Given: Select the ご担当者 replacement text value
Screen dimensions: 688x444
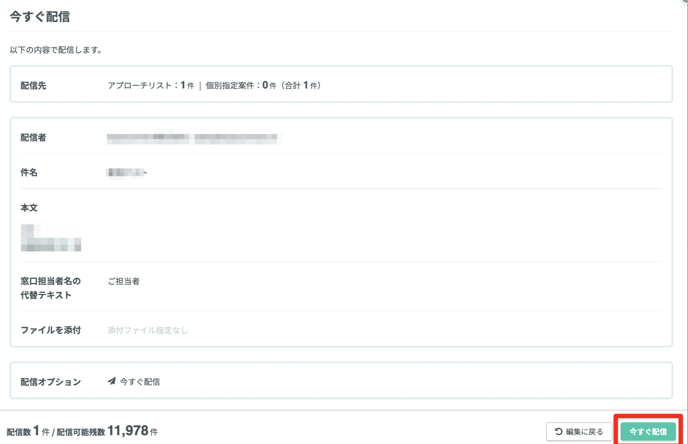Looking at the screenshot, I should 124,281.
